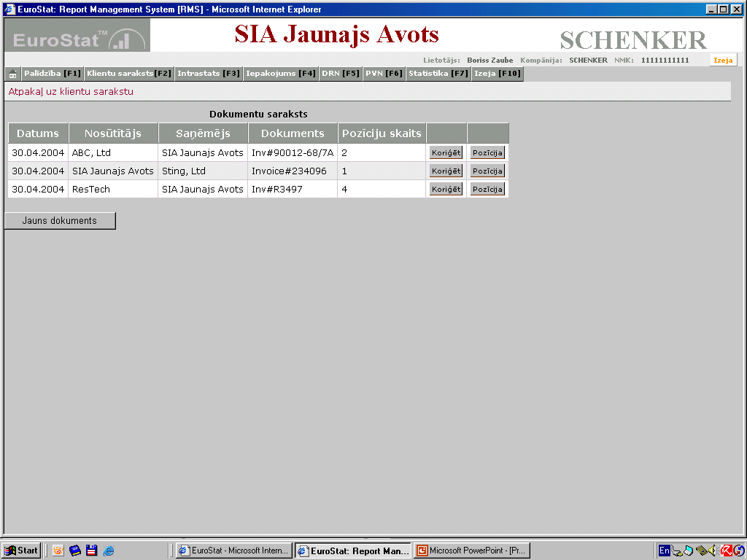This screenshot has width=747, height=560.
Task: Open Klientu saraksts [F2] menu item
Action: 128,74
